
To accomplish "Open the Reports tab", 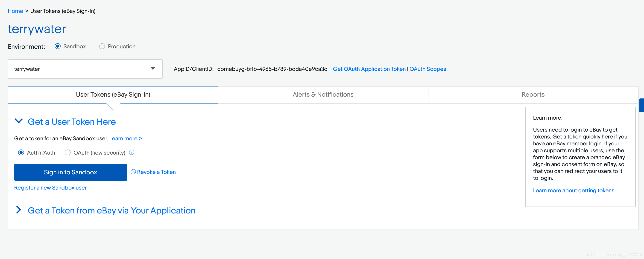I will click(x=533, y=95).
